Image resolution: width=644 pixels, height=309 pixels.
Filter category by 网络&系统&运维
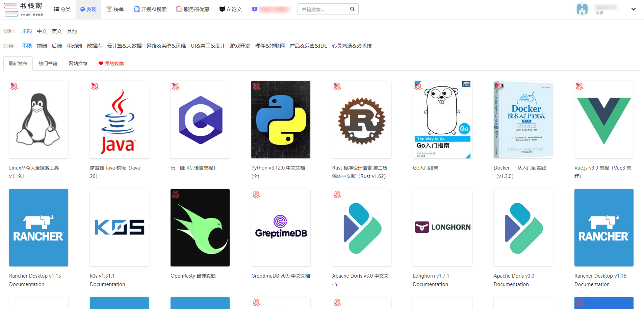click(x=166, y=46)
